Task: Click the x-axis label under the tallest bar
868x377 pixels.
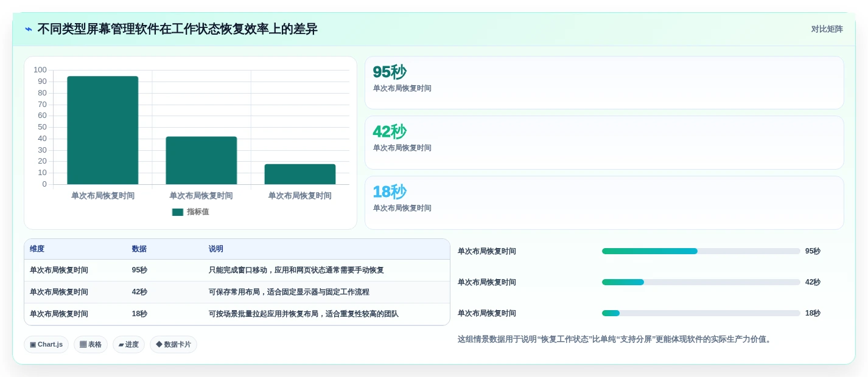Action: [103, 196]
